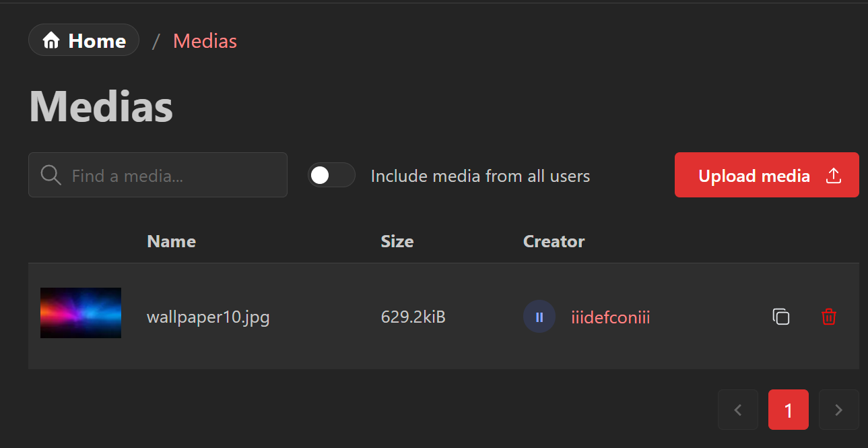The height and width of the screenshot is (448, 868).
Task: Click the Size column header
Action: pyautogui.click(x=397, y=241)
